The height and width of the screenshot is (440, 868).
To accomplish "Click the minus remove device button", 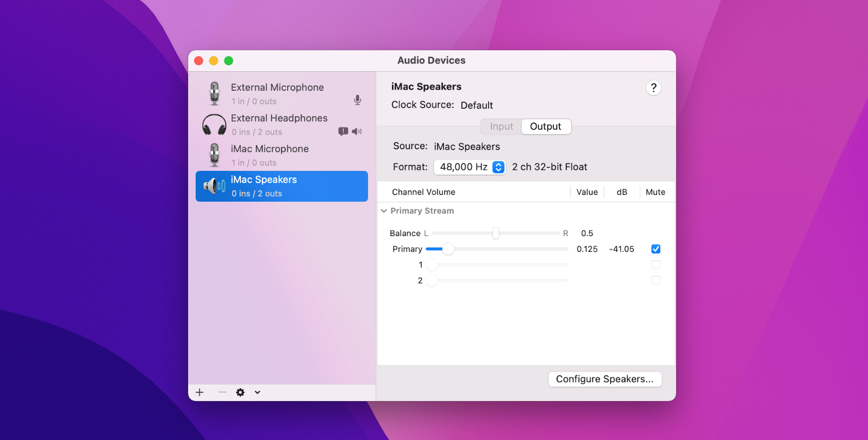I will pyautogui.click(x=222, y=392).
